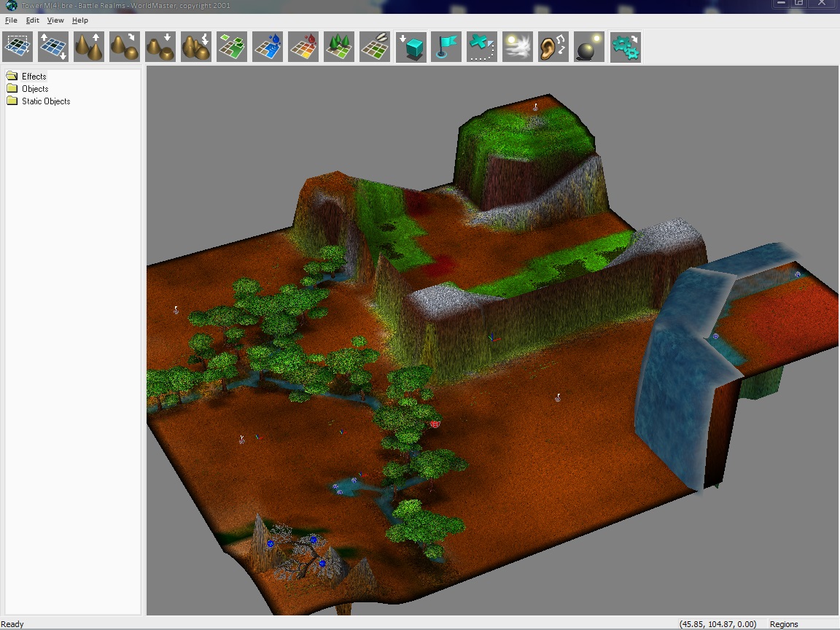Select the place object cube tool

click(x=411, y=47)
